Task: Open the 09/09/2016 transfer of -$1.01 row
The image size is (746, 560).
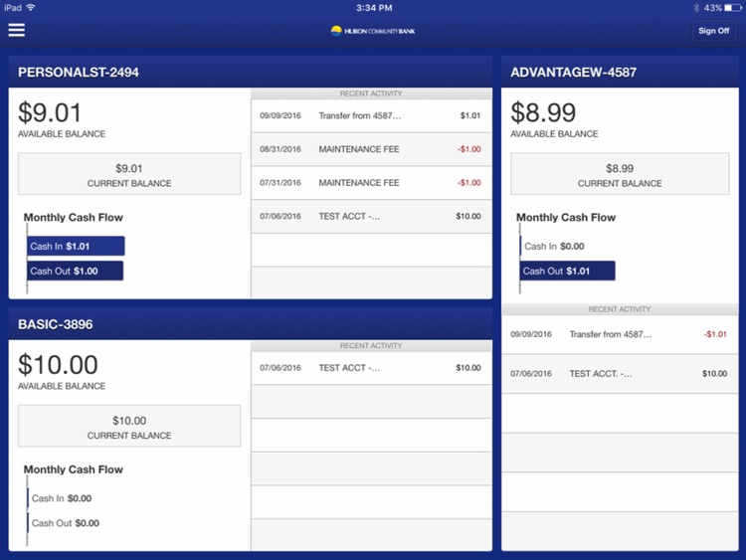Action: (x=620, y=334)
